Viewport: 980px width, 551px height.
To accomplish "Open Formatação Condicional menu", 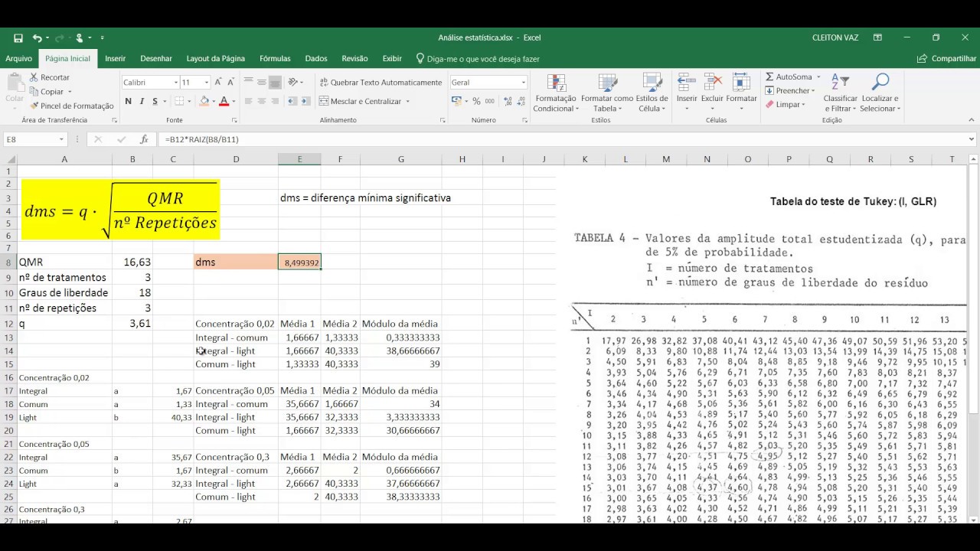I will pos(556,93).
